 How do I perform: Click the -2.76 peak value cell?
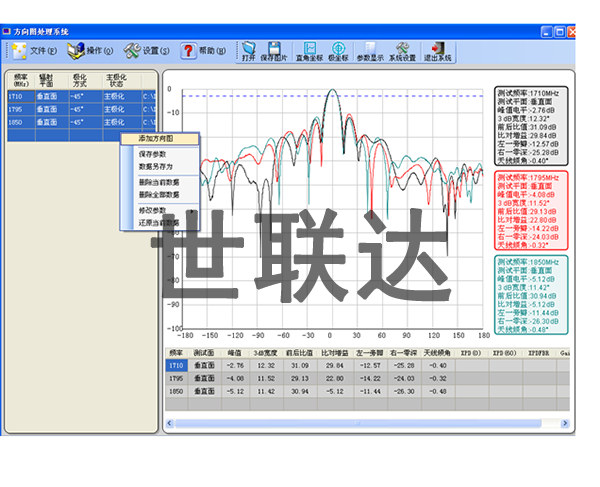235,365
